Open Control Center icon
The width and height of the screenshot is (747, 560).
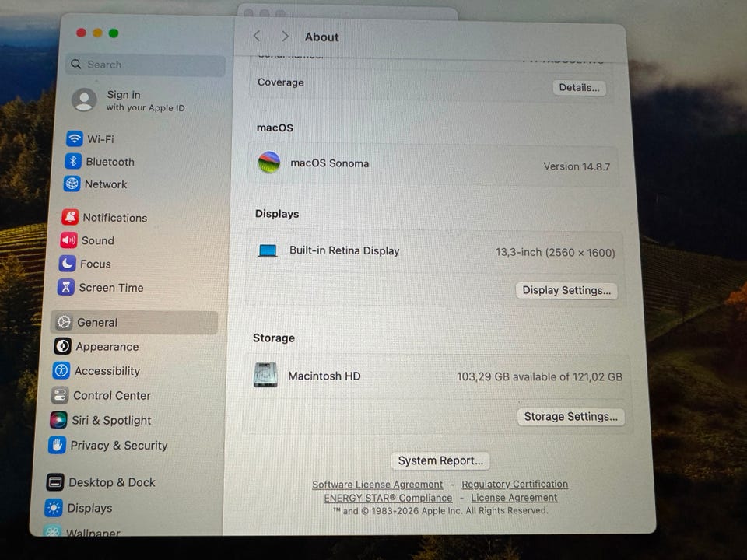coord(60,395)
